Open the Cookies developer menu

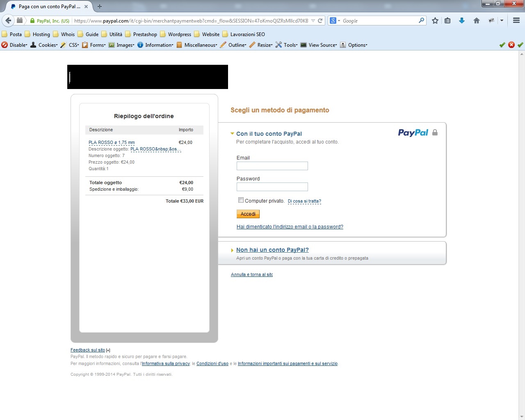click(44, 45)
